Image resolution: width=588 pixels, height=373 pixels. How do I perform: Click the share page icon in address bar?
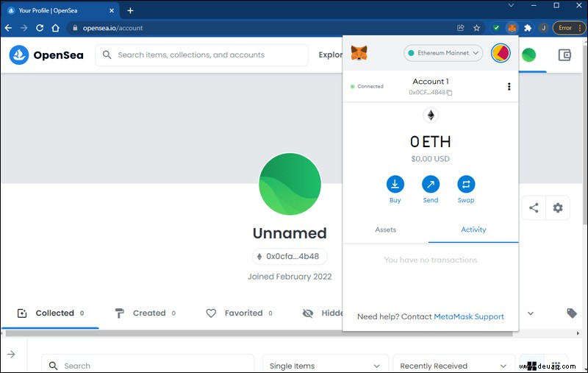click(461, 28)
